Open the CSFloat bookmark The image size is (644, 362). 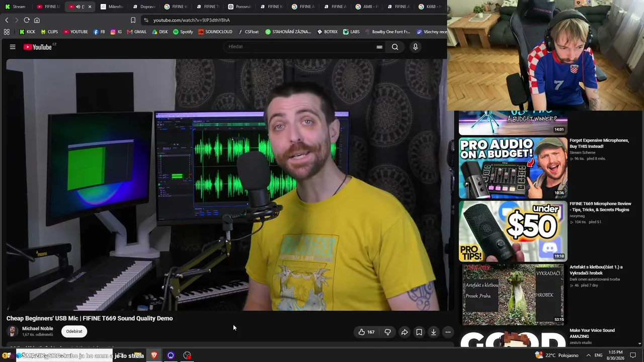(249, 32)
